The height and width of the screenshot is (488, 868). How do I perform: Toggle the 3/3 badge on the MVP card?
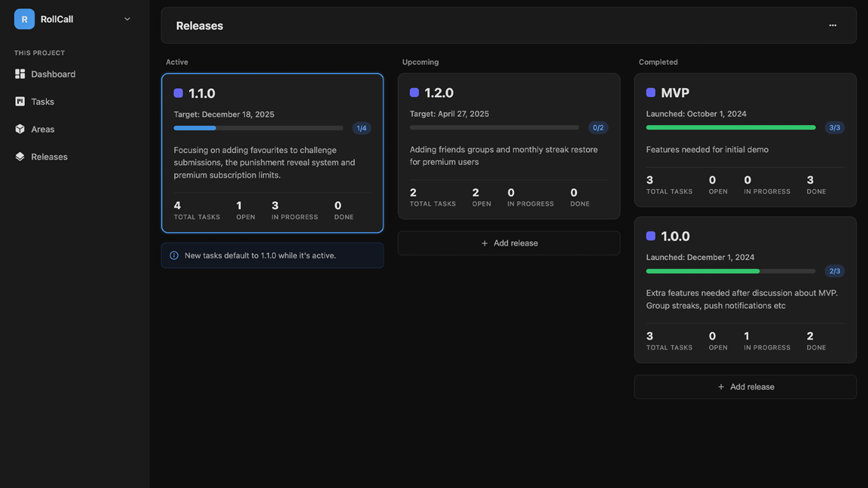pyautogui.click(x=834, y=127)
